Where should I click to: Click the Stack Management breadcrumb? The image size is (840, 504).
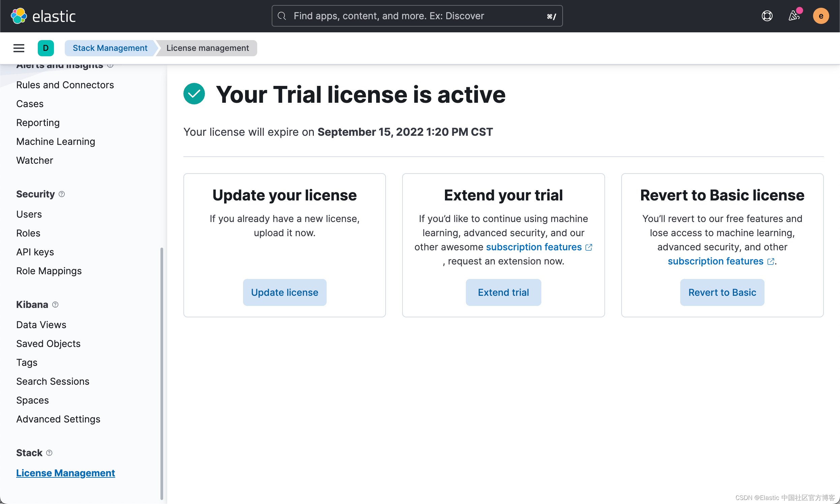tap(110, 48)
